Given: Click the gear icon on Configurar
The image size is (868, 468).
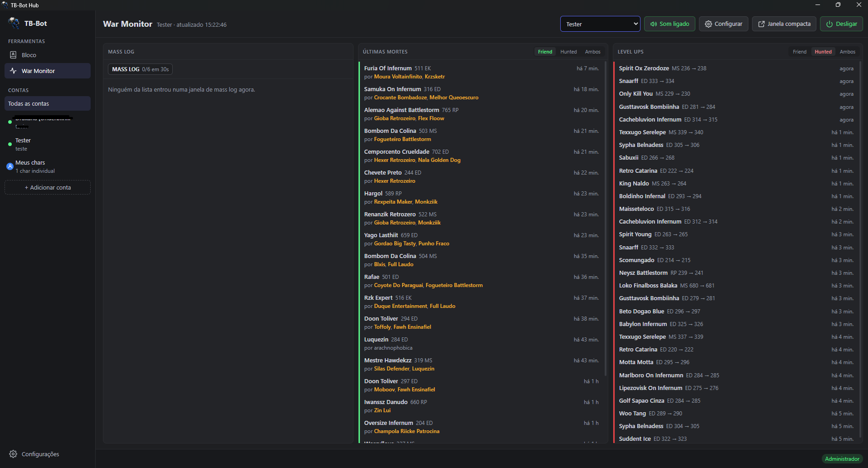Looking at the screenshot, I should coord(708,24).
